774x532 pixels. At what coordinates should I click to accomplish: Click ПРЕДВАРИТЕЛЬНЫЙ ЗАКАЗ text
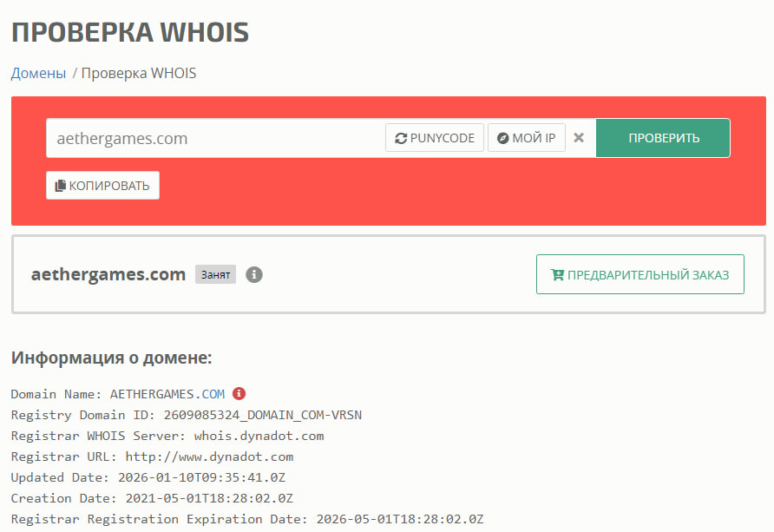coord(648,275)
